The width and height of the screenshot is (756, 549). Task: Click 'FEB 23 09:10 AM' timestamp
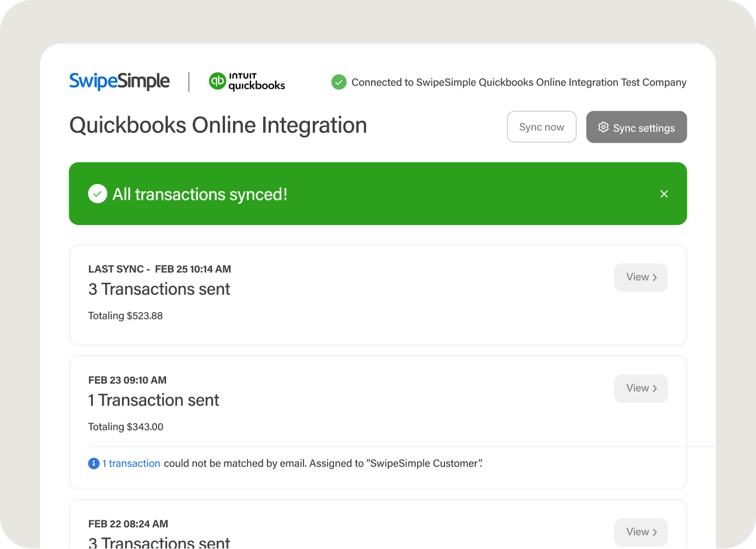tap(128, 380)
